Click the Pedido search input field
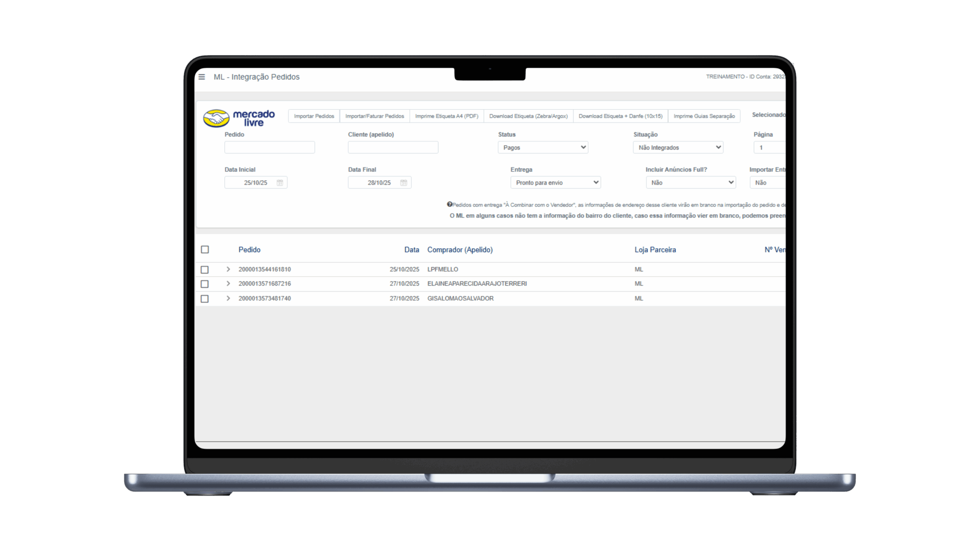 click(269, 148)
